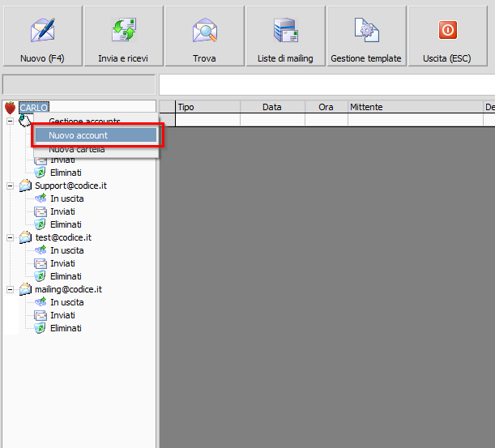Screen dimensions: 495x448
Task: Click Inviati folder icon under mailing@codice.it
Action: pyautogui.click(x=41, y=315)
